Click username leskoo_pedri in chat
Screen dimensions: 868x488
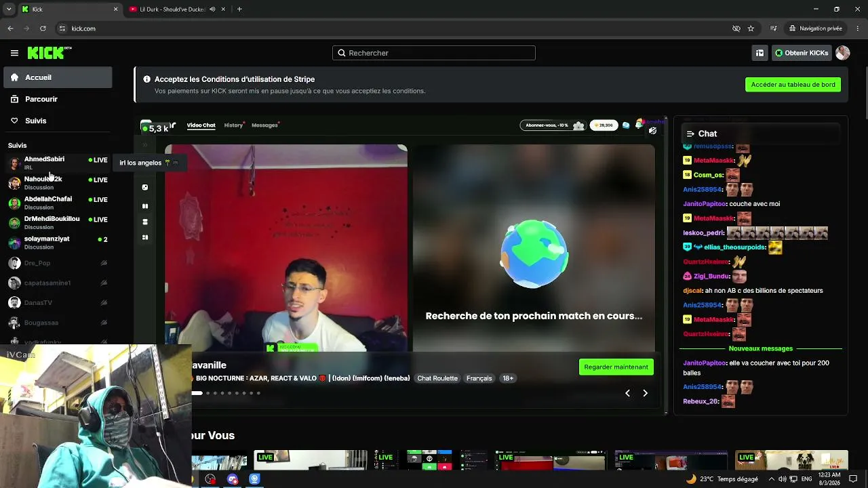tap(703, 233)
